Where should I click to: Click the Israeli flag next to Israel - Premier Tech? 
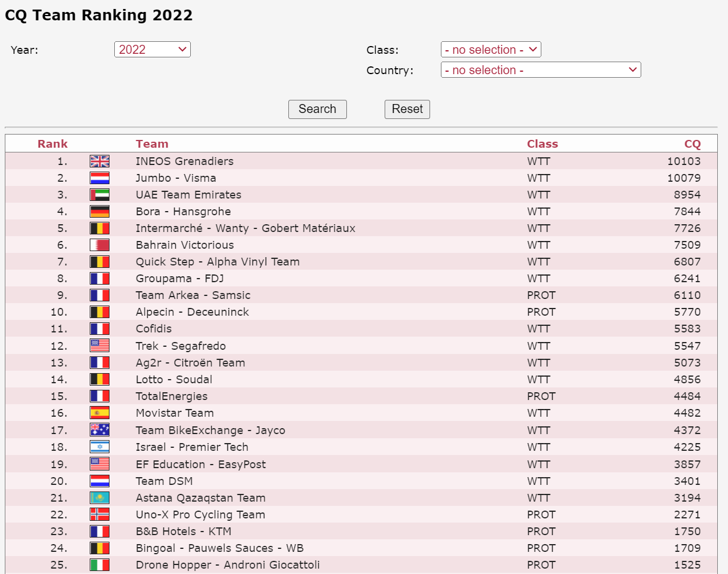(x=99, y=447)
